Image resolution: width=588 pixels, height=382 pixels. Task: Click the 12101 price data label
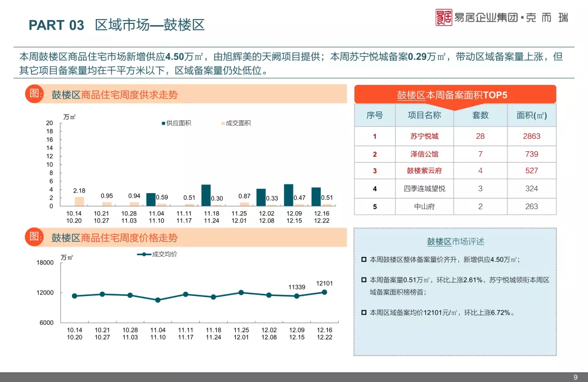pyautogui.click(x=324, y=284)
